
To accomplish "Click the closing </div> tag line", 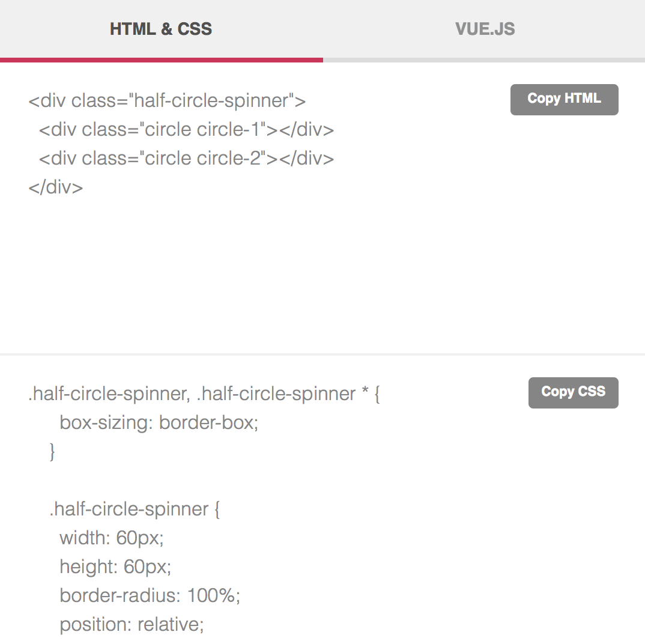I will click(x=55, y=187).
